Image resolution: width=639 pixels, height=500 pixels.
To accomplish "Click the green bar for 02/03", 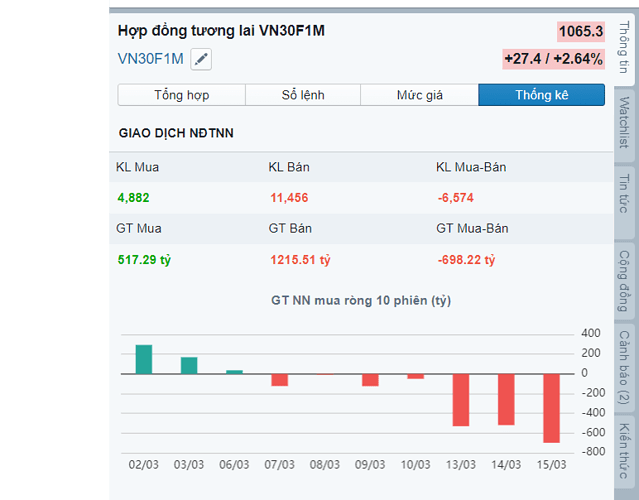I will [144, 359].
